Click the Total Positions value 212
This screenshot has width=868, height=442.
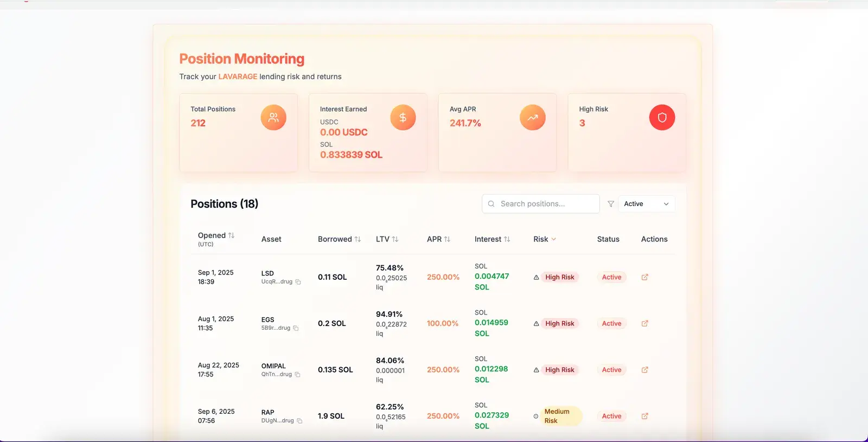[198, 123]
